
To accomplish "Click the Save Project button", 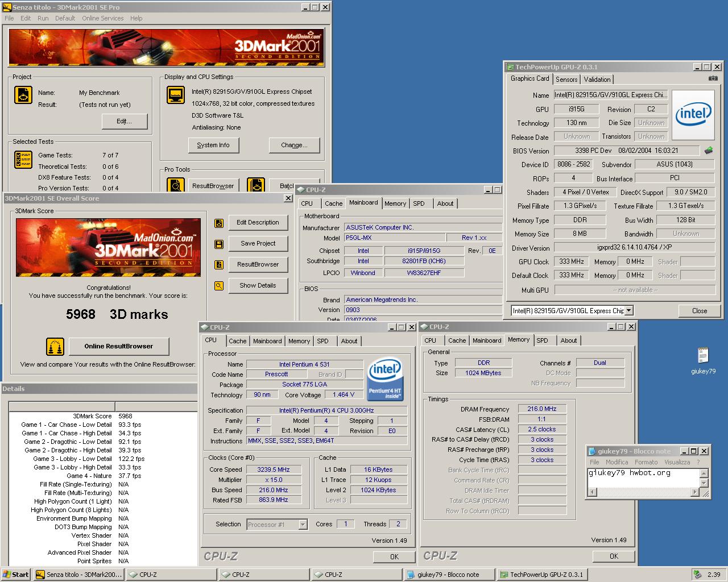I will pos(258,244).
